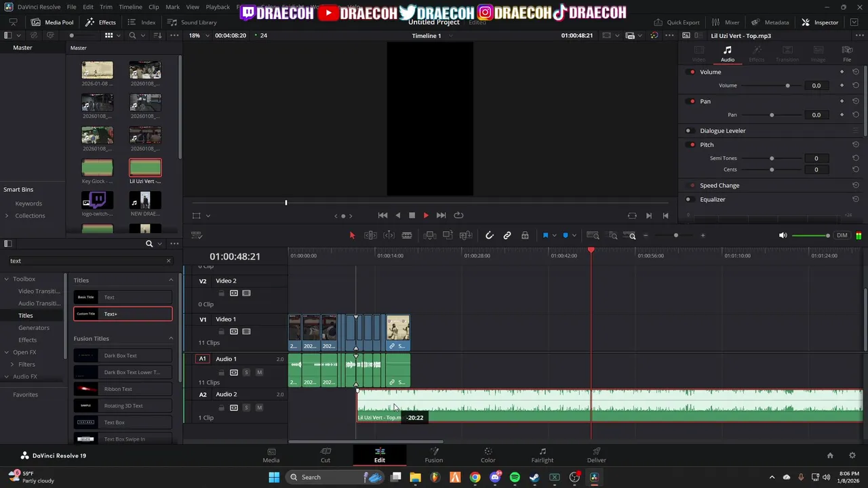This screenshot has width=868, height=488.
Task: Switch to the Deliver page
Action: [x=597, y=455]
